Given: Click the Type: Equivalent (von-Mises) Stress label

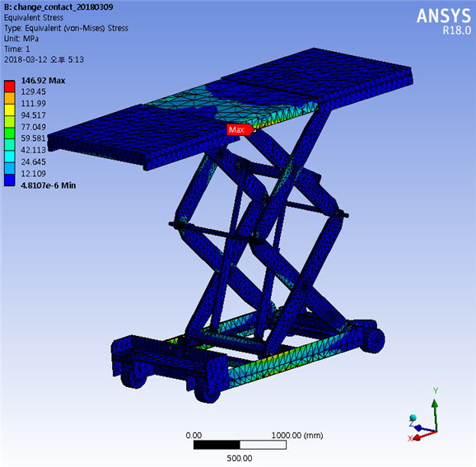Looking at the screenshot, I should (x=66, y=28).
